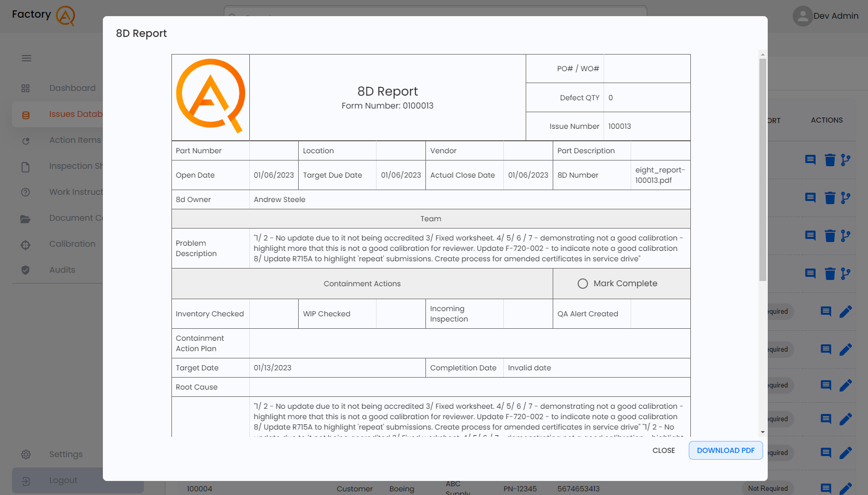The image size is (868, 495).
Task: Select the Audits shield icon
Action: (25, 270)
